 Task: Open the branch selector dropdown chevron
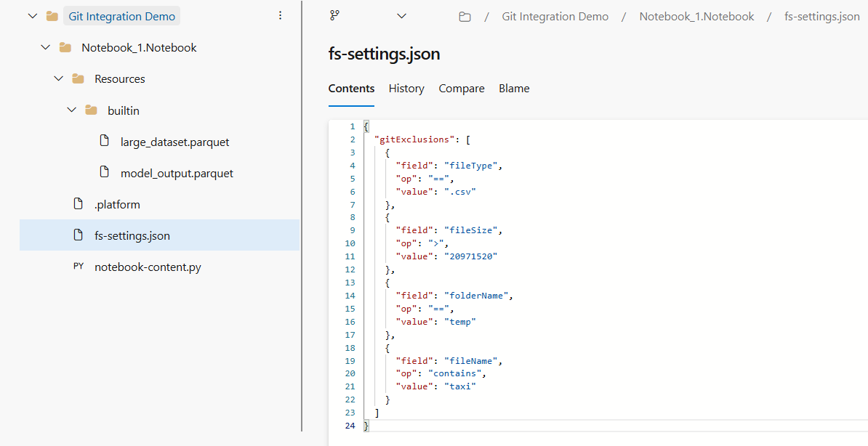pyautogui.click(x=401, y=16)
